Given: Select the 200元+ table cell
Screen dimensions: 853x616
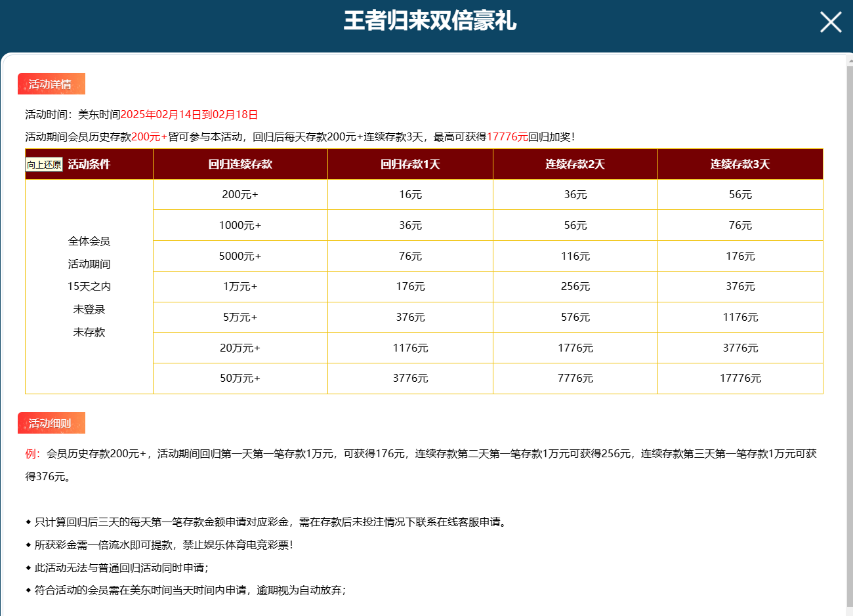Looking at the screenshot, I should point(240,195).
